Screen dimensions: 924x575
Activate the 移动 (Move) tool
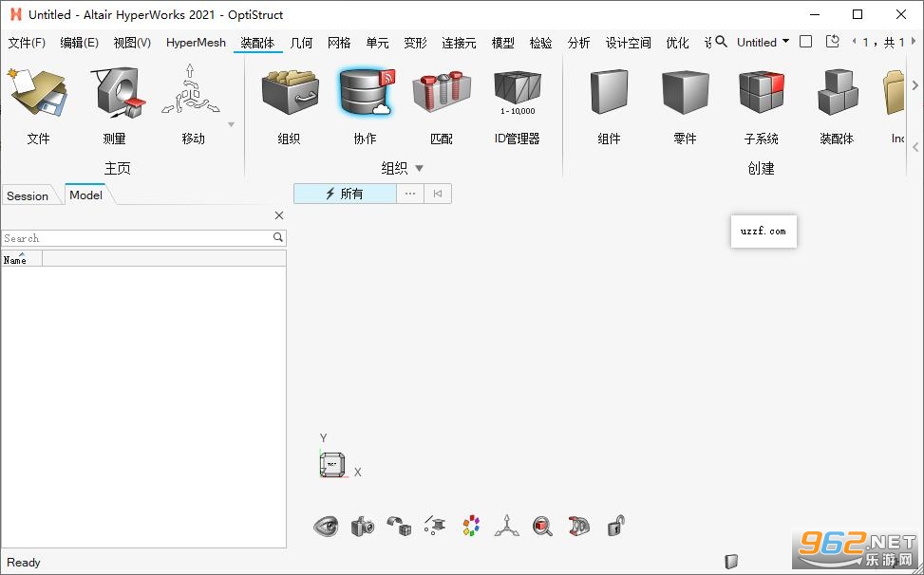tap(190, 91)
